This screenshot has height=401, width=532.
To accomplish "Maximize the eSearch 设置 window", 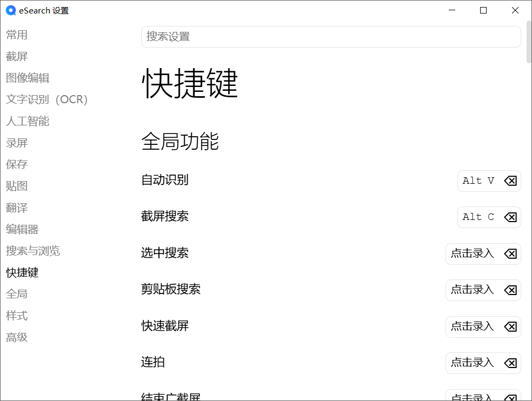I will point(483,10).
